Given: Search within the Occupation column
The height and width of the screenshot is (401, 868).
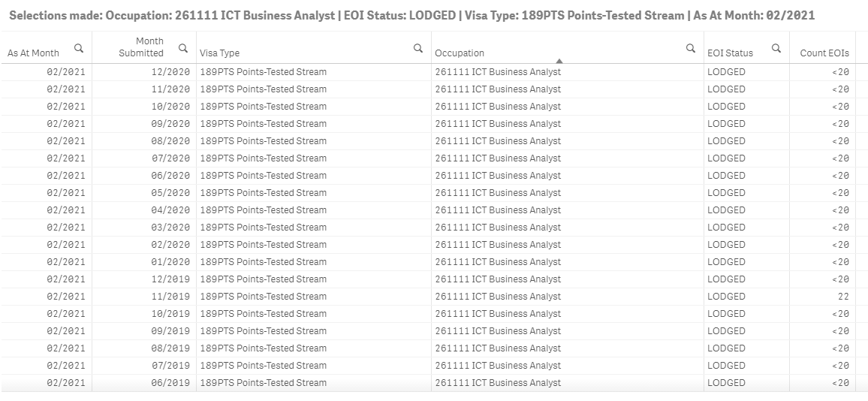Looking at the screenshot, I should click(691, 48).
